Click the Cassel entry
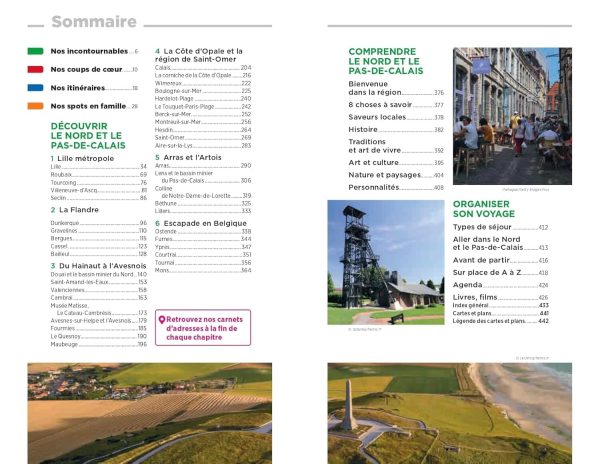This screenshot has width=600, height=464. [99, 246]
